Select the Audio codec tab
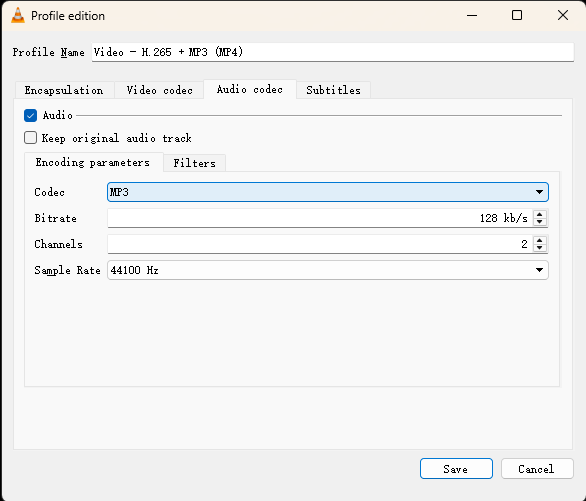The image size is (586, 501). (250, 89)
